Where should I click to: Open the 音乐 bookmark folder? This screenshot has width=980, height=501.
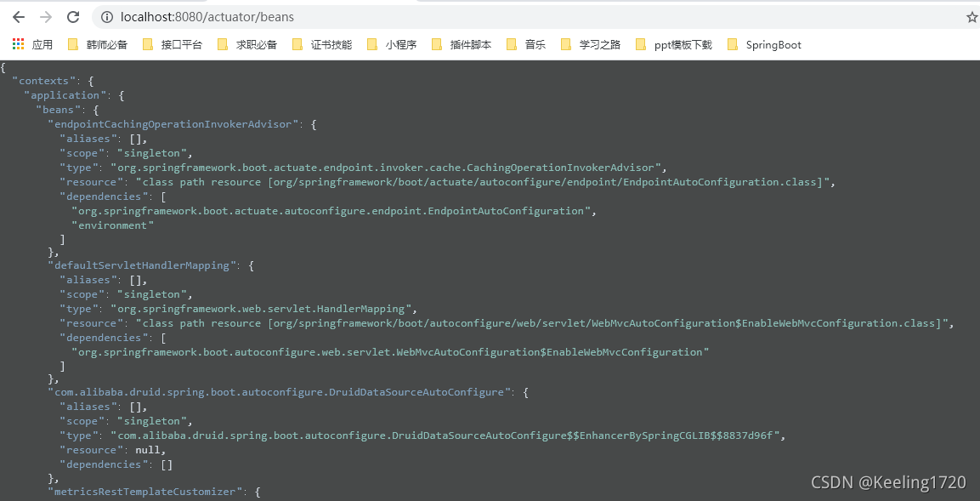pos(526,44)
